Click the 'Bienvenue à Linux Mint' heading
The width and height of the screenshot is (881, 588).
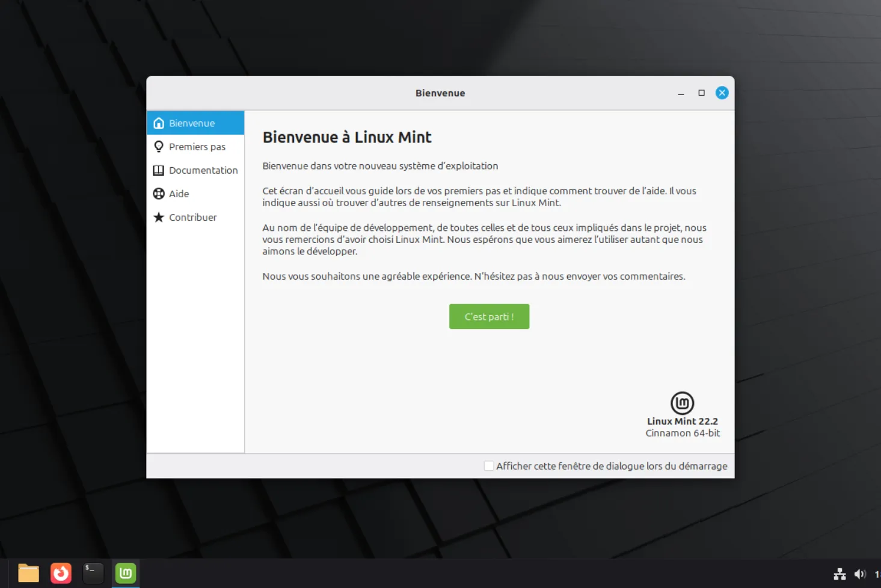click(347, 137)
